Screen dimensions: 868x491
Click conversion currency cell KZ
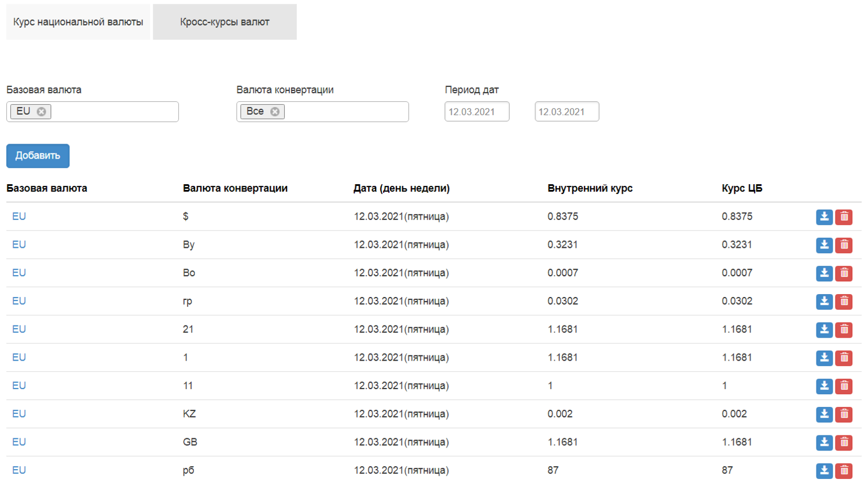189,414
